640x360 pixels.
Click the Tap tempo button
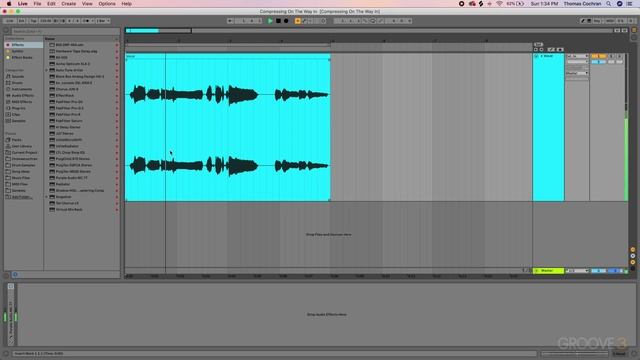click(33, 21)
